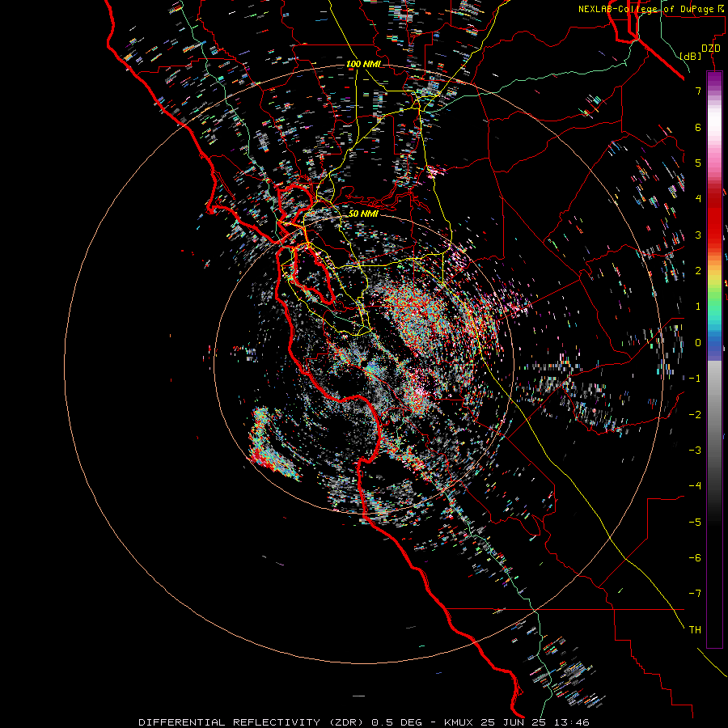728x728 pixels.
Task: Click the "-6" value on the color scale
Action: [695, 558]
